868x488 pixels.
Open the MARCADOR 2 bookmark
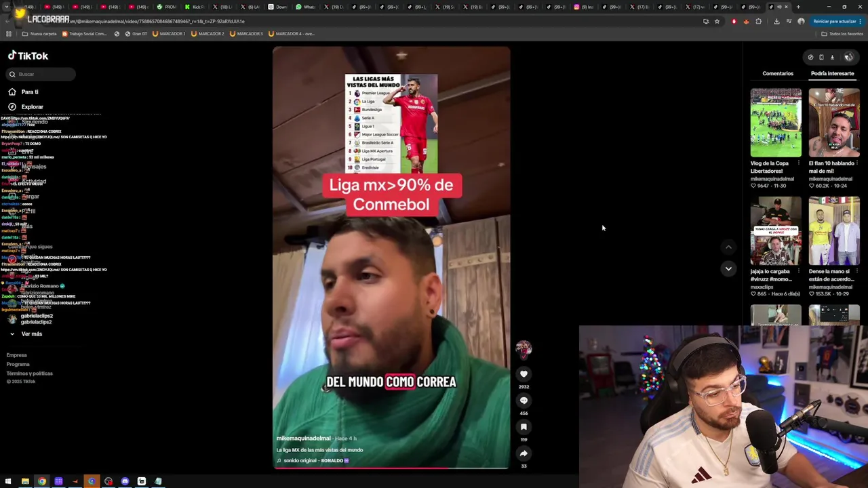[x=208, y=33]
